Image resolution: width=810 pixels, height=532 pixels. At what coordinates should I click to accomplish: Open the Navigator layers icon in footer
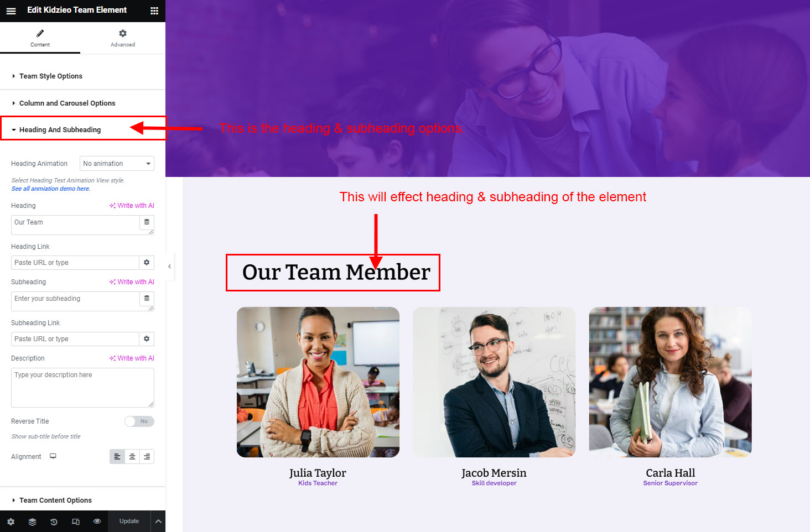coord(32,521)
